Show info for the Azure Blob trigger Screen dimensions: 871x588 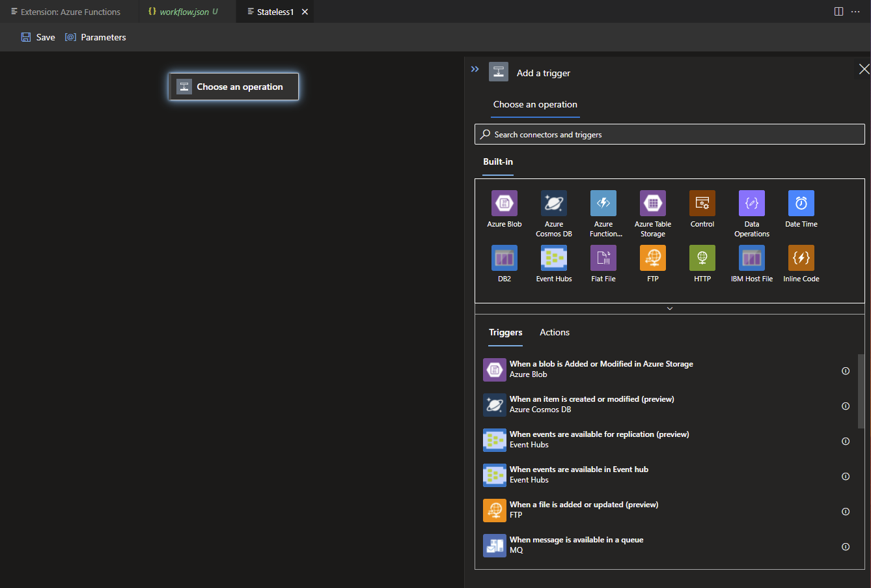(x=846, y=371)
